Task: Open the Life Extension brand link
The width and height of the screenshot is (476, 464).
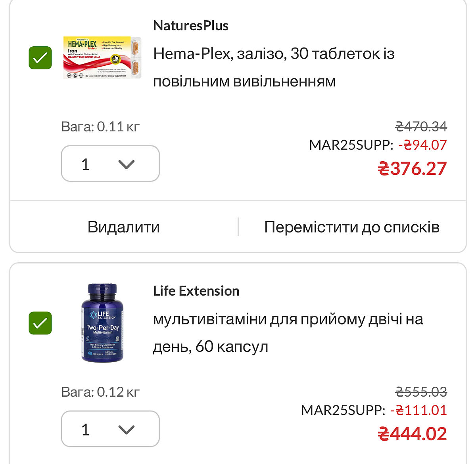Action: tap(196, 291)
